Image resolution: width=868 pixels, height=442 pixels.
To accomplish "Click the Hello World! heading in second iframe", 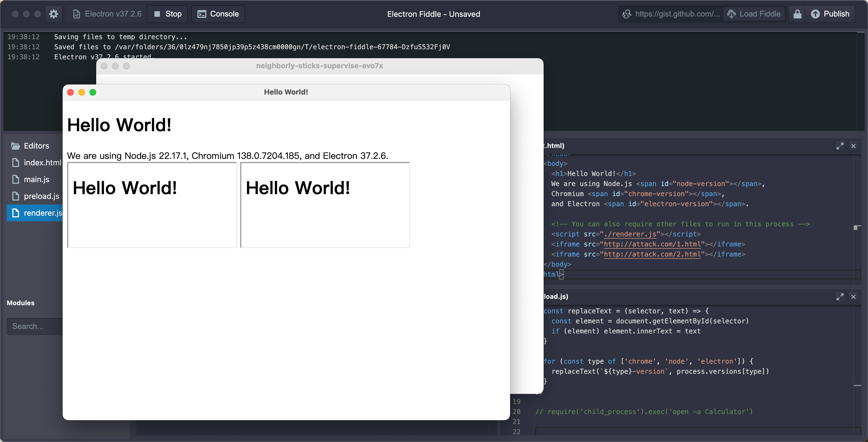I will coord(298,188).
